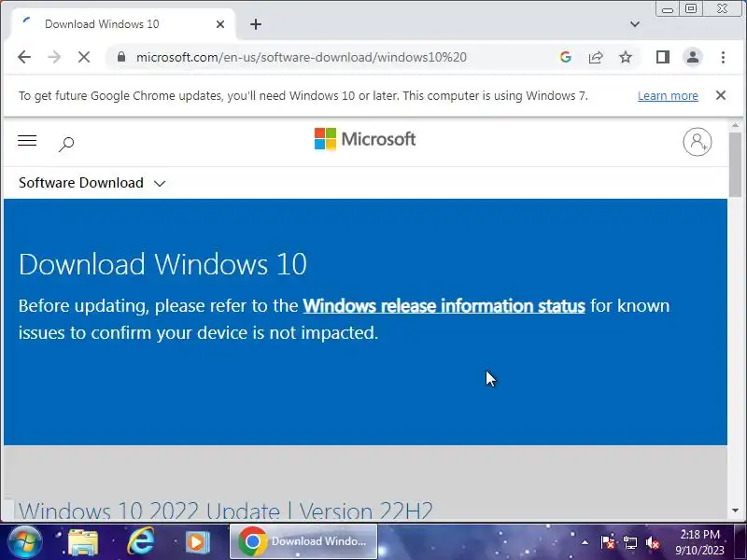Click the Download Windows 10 heading
The height and width of the screenshot is (560, 747).
pyautogui.click(x=162, y=264)
